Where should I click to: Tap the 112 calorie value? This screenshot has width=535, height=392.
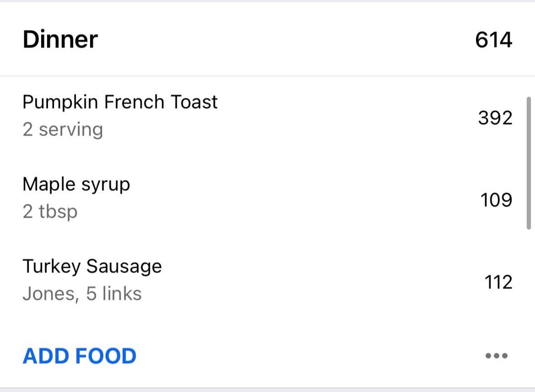(x=498, y=282)
